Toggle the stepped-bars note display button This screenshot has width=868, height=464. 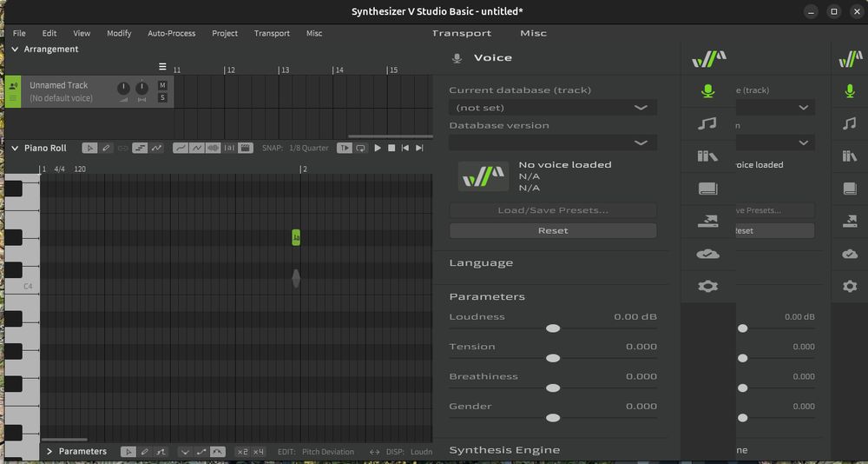[x=140, y=148]
